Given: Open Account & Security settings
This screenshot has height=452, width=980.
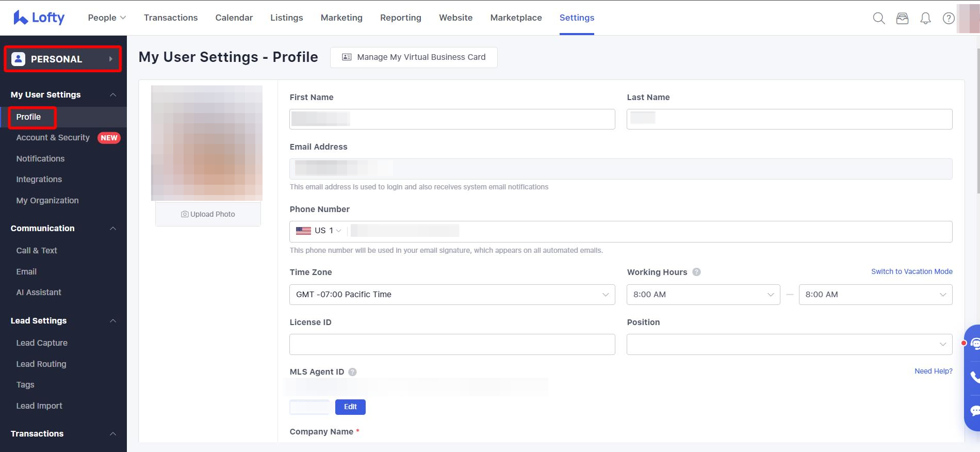Looking at the screenshot, I should [53, 138].
